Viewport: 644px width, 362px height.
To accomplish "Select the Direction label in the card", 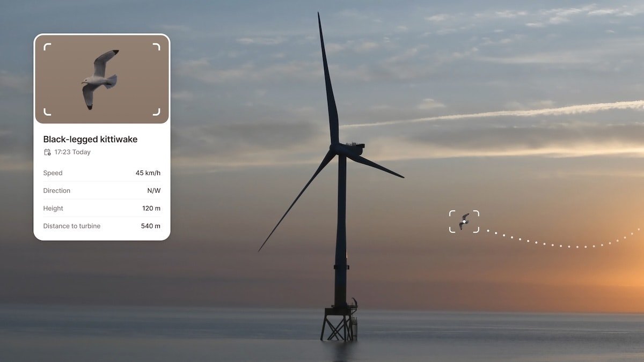I will 56,190.
